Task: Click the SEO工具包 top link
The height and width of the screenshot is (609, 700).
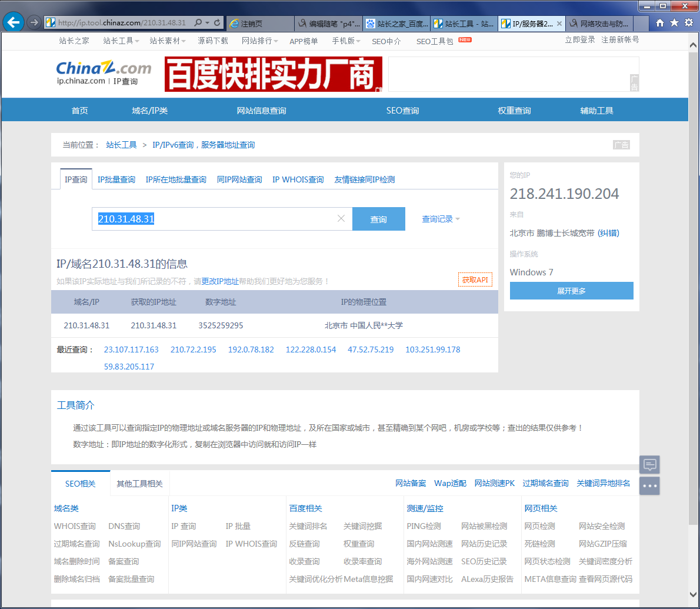Action: point(435,41)
